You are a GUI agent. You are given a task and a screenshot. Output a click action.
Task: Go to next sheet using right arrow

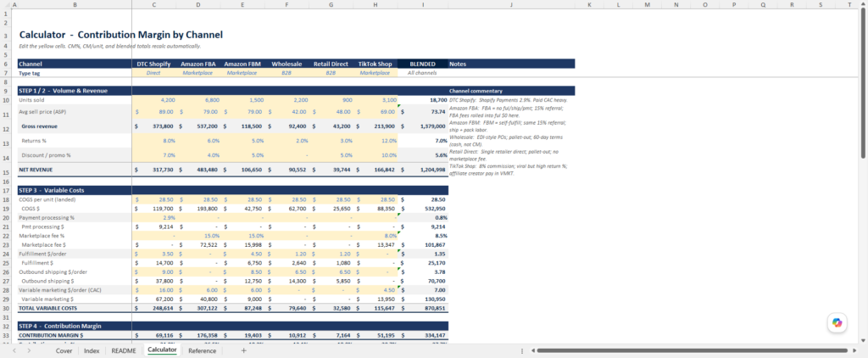coord(29,351)
